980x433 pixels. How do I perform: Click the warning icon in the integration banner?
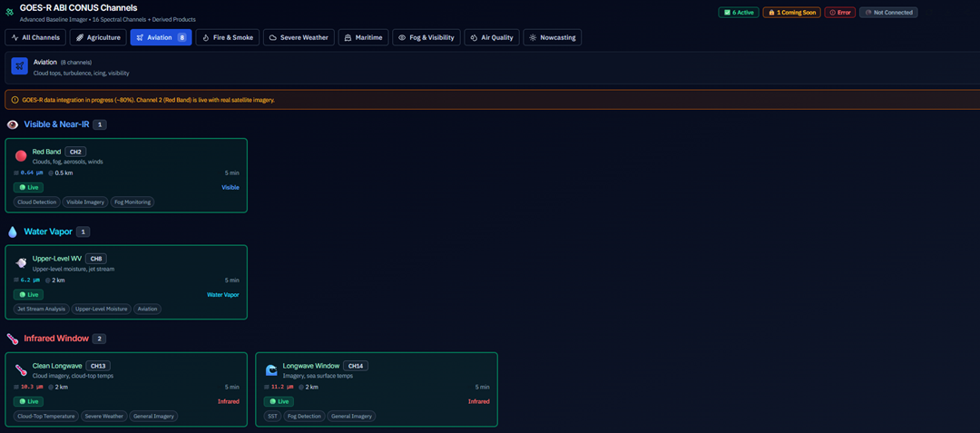(12, 100)
